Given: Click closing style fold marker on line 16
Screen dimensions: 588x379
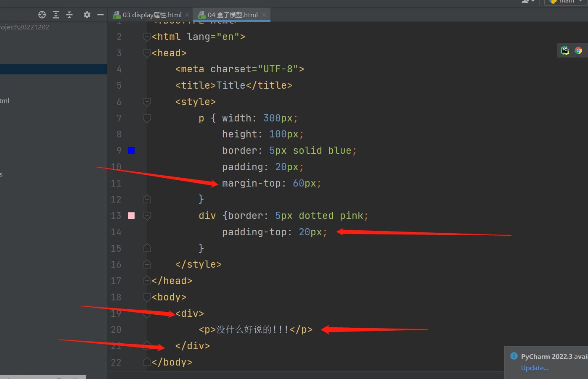Looking at the screenshot, I should 147,264.
